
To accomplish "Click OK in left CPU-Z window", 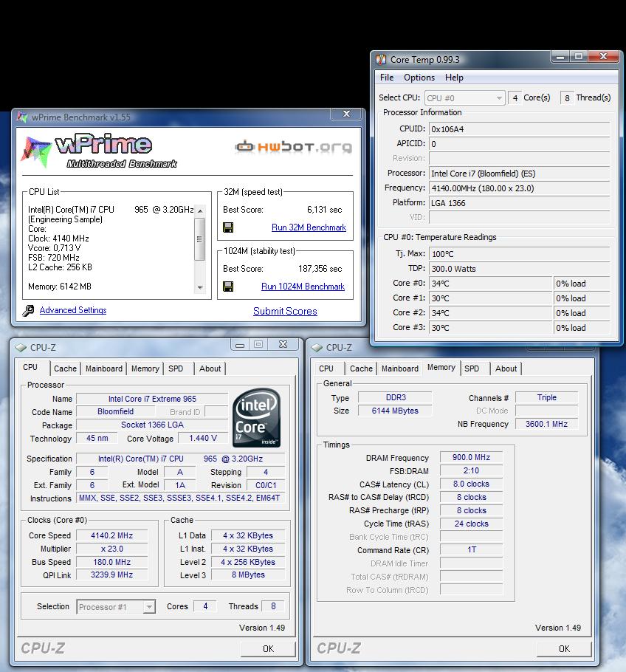I will [x=268, y=649].
